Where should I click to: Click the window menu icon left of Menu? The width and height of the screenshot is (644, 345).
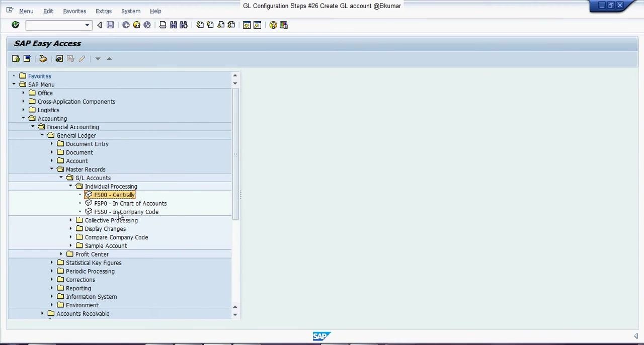point(10,10)
